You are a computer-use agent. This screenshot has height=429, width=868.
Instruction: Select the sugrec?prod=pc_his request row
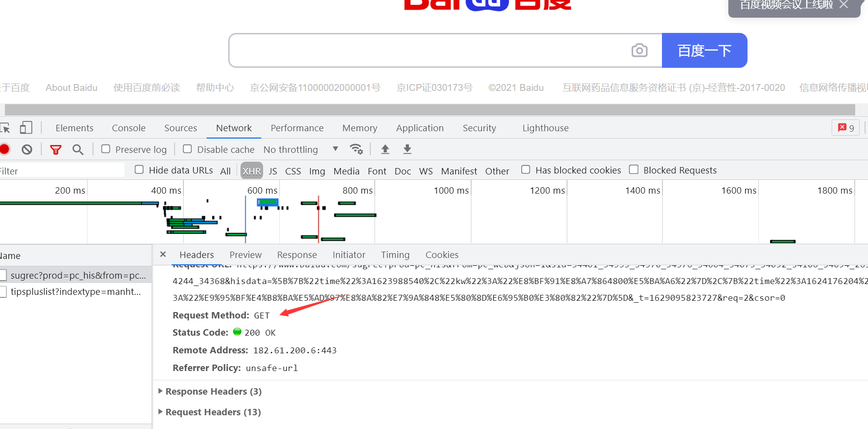pos(76,275)
